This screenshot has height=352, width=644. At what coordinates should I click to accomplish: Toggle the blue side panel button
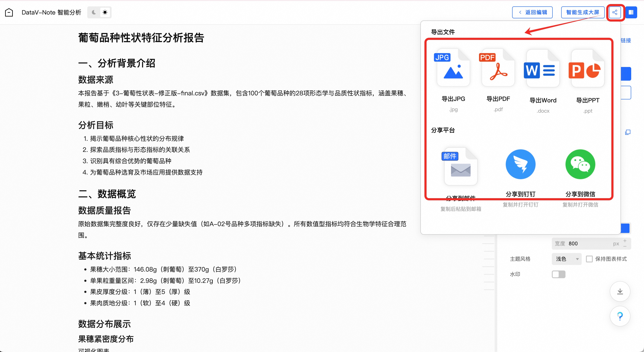(x=631, y=12)
